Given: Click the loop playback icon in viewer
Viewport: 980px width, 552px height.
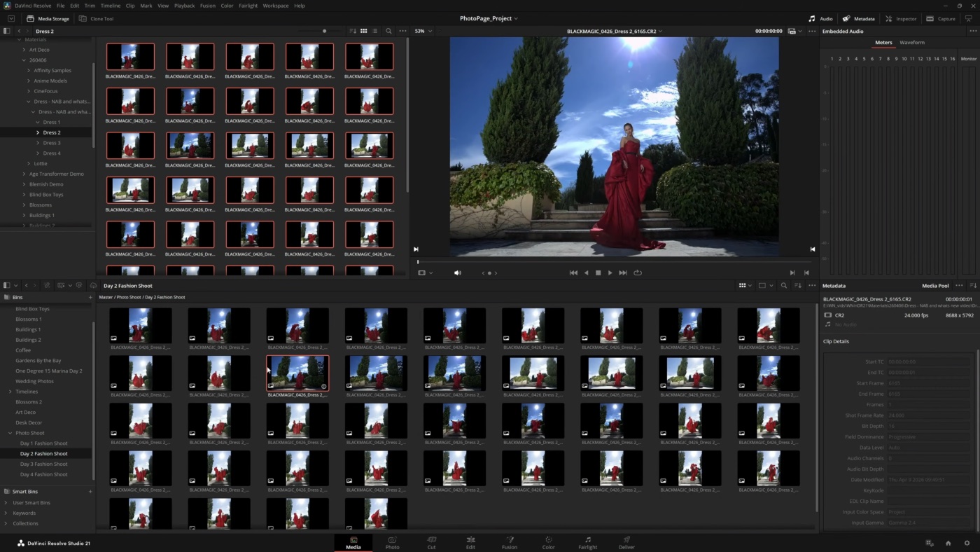Looking at the screenshot, I should [x=638, y=273].
